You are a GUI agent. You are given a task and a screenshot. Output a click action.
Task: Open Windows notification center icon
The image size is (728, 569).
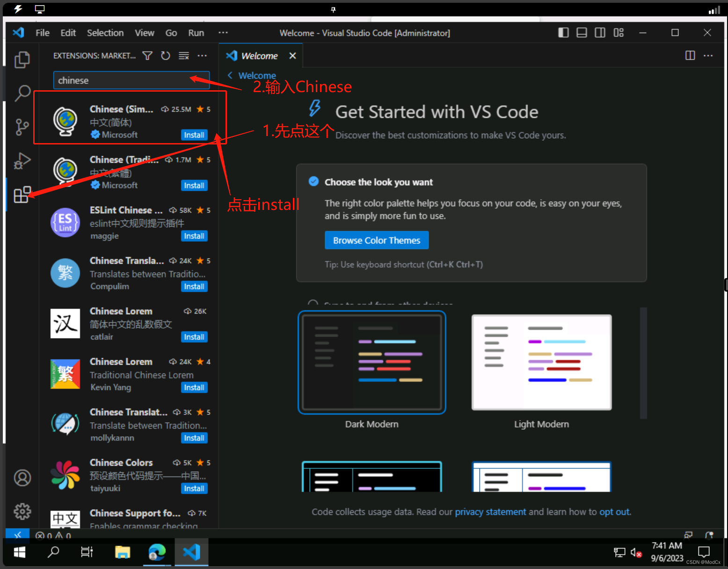pyautogui.click(x=704, y=552)
